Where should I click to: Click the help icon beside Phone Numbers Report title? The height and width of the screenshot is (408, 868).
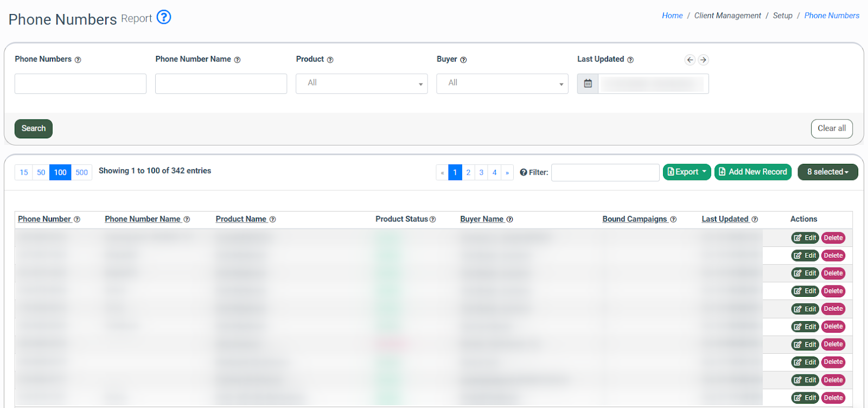click(x=164, y=17)
